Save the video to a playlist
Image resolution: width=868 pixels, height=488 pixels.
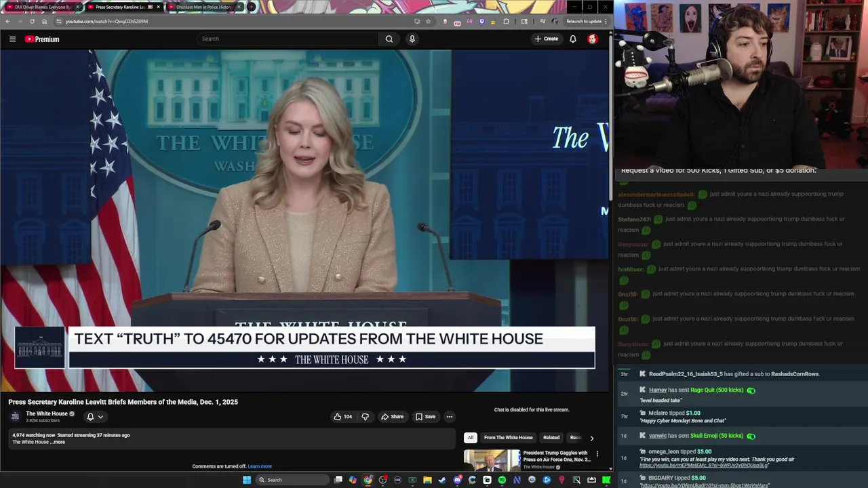426,416
